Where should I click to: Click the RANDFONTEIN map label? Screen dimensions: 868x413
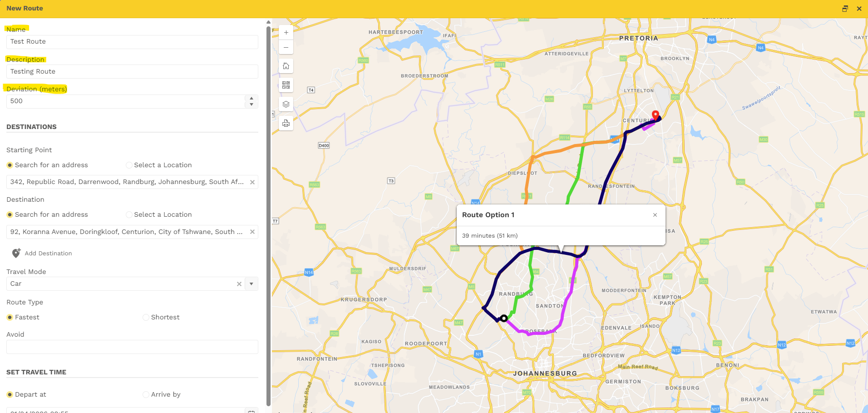tap(317, 359)
